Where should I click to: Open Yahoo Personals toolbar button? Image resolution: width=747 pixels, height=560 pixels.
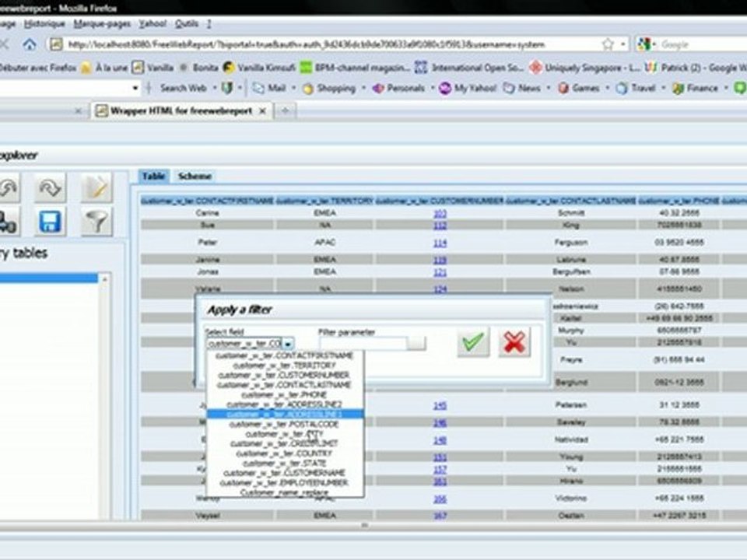click(398, 88)
